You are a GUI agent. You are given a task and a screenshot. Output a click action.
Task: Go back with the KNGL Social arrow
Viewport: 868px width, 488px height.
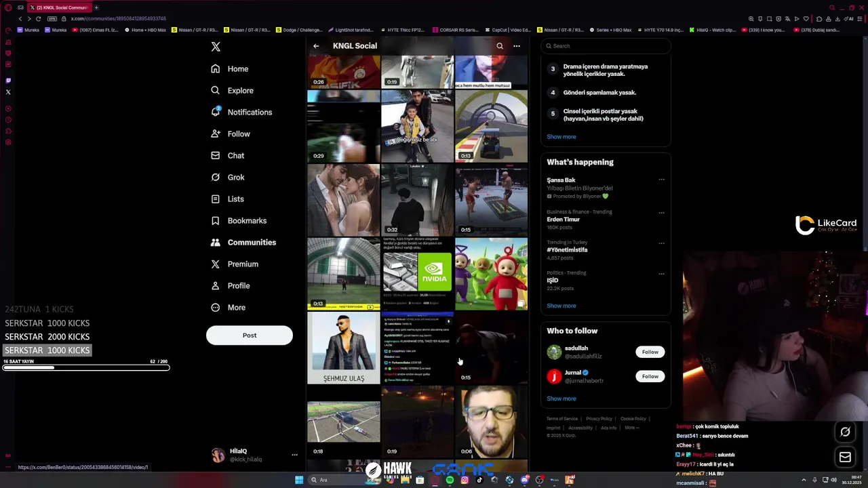316,46
